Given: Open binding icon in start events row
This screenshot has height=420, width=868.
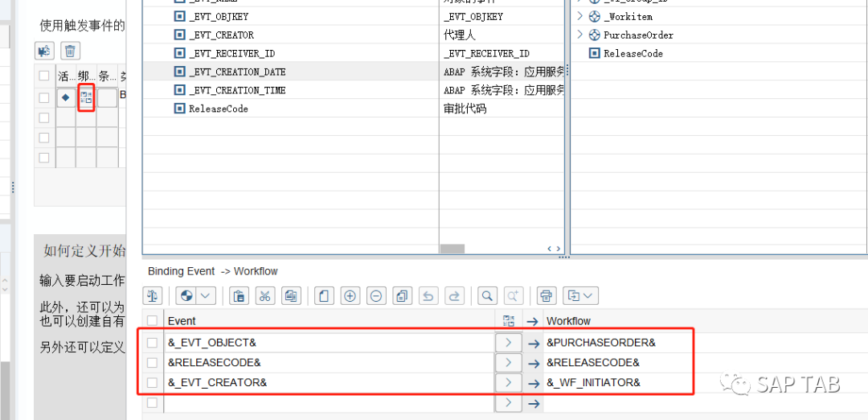Looking at the screenshot, I should tap(86, 98).
